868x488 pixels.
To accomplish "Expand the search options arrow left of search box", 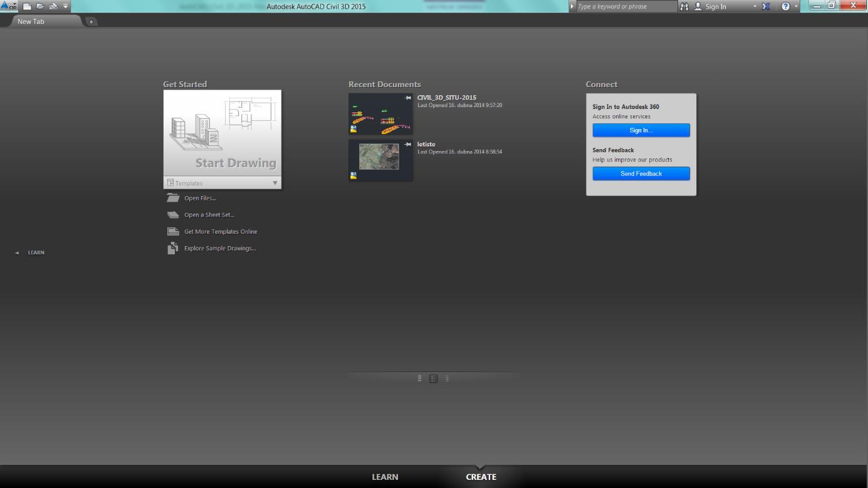I will pyautogui.click(x=572, y=6).
